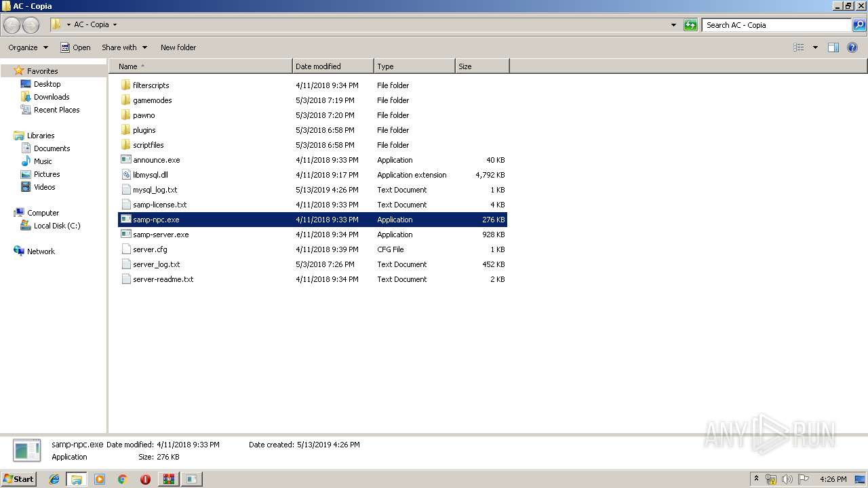Sort by the Name column header
The height and width of the screenshot is (488, 868).
(x=201, y=66)
